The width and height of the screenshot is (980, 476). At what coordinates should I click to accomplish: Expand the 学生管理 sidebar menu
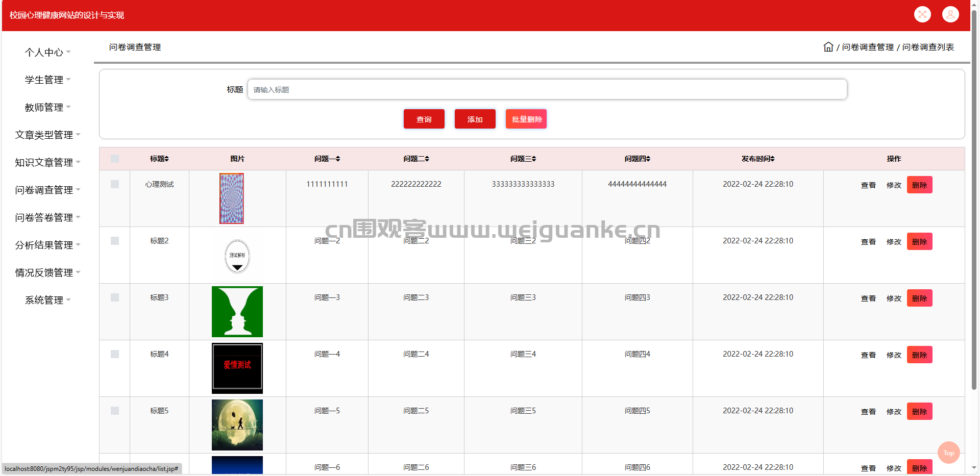tap(47, 80)
